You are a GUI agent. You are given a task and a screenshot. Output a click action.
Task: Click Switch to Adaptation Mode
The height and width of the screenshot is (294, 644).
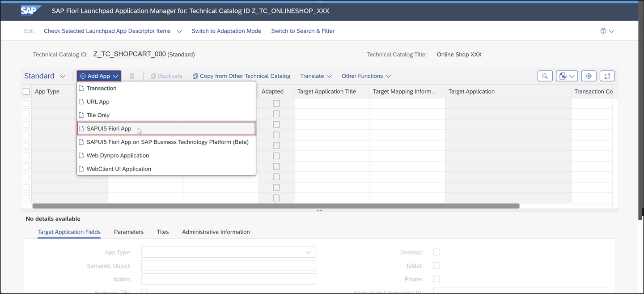coord(226,31)
